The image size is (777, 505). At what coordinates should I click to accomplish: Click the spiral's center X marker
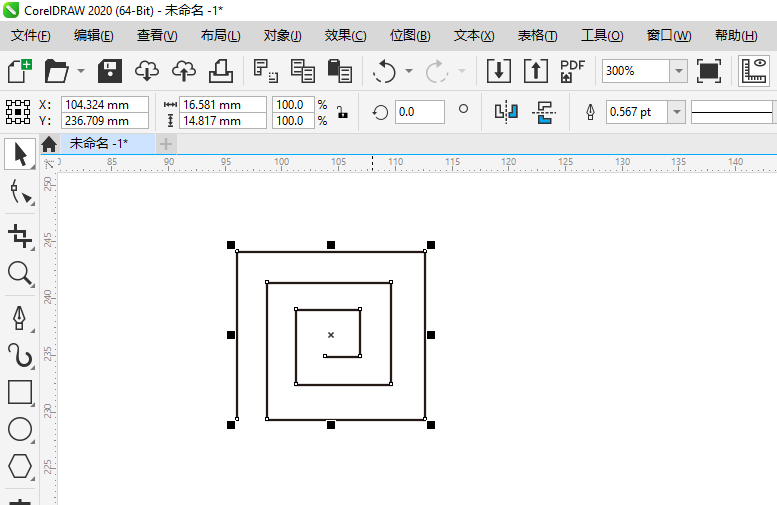331,335
